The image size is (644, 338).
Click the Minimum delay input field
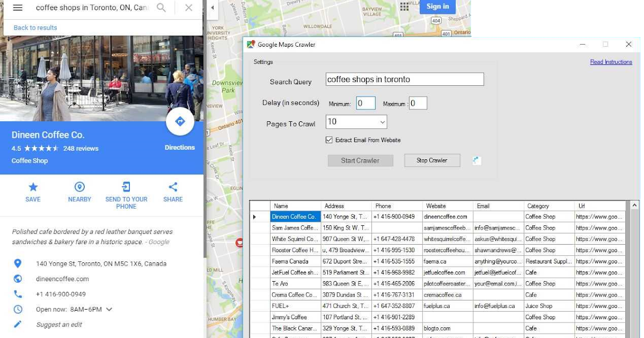click(365, 103)
